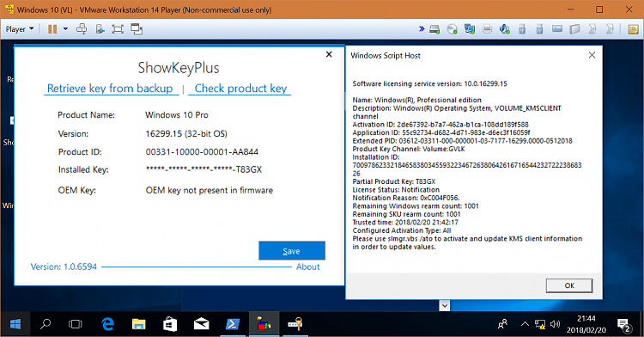Open the hard disk device icon

[x=434, y=29]
